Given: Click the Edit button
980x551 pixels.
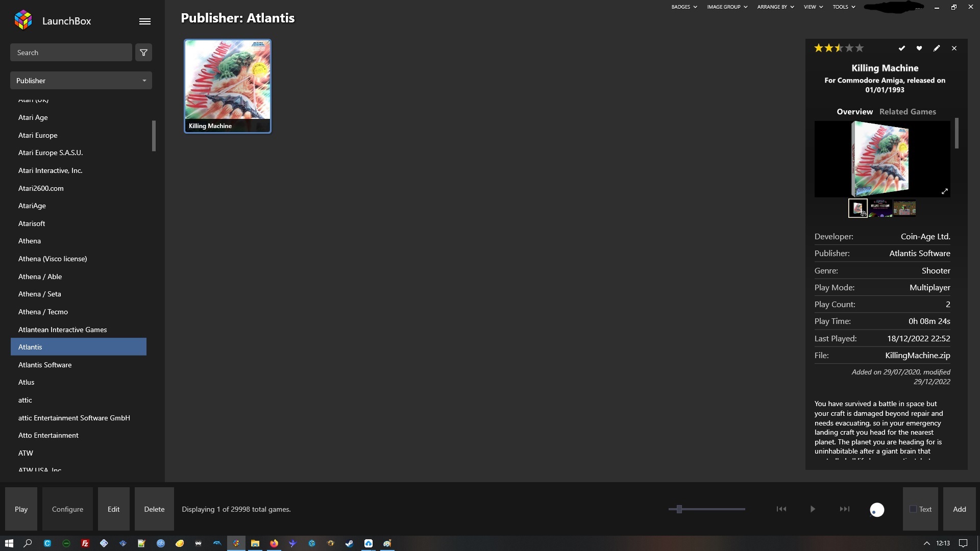Looking at the screenshot, I should tap(113, 509).
